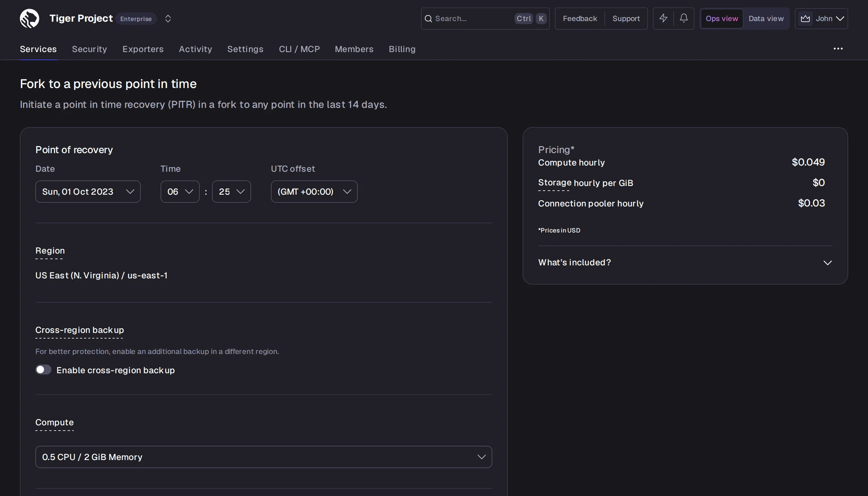This screenshot has width=868, height=496.
Task: Click the lightning bolt icon
Action: (x=663, y=18)
